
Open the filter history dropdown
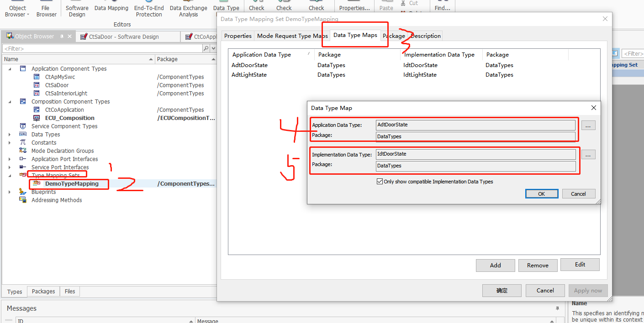point(214,48)
